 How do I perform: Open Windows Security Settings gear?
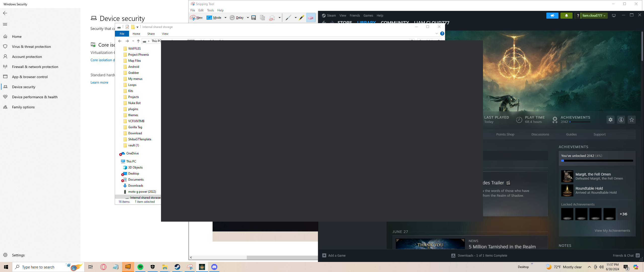[x=6, y=255]
